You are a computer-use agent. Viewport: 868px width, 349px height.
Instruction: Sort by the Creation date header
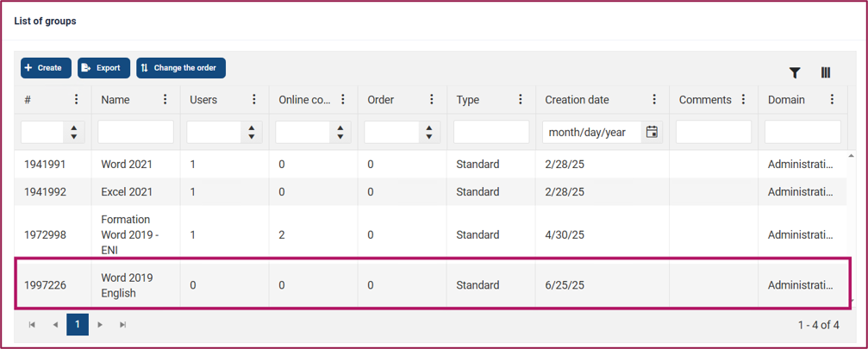tap(577, 100)
